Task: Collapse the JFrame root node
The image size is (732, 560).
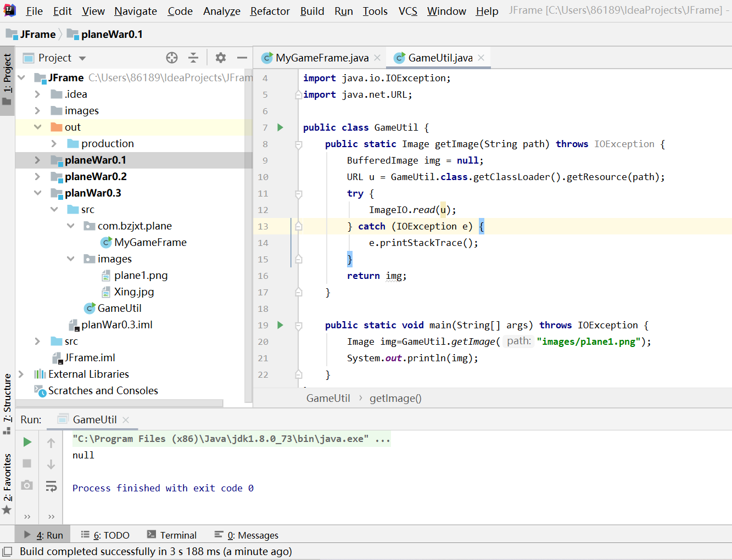Action: click(x=21, y=77)
